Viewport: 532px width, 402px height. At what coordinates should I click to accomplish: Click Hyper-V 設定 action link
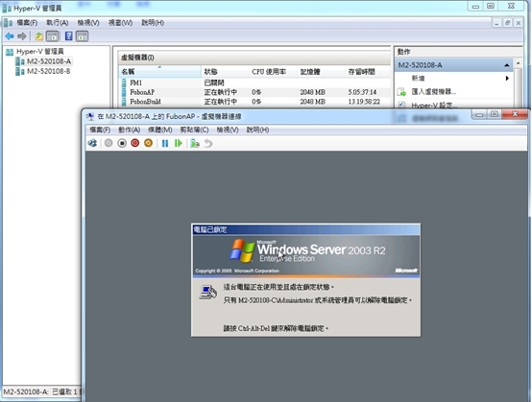click(x=434, y=106)
